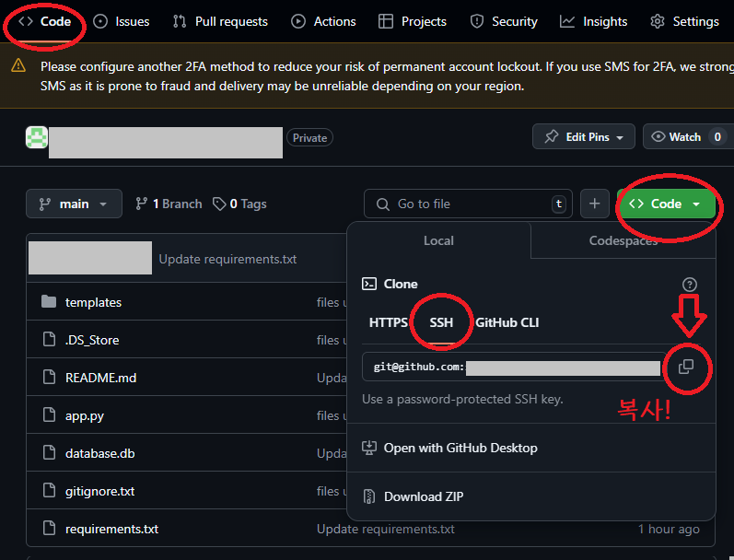Click the file icon beside gitignore.txt

tap(49, 490)
